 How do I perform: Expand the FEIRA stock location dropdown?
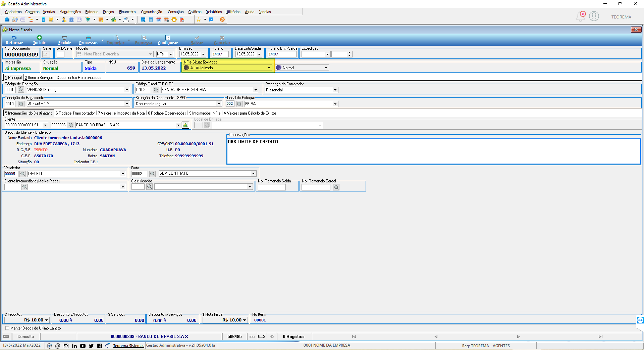(x=335, y=104)
